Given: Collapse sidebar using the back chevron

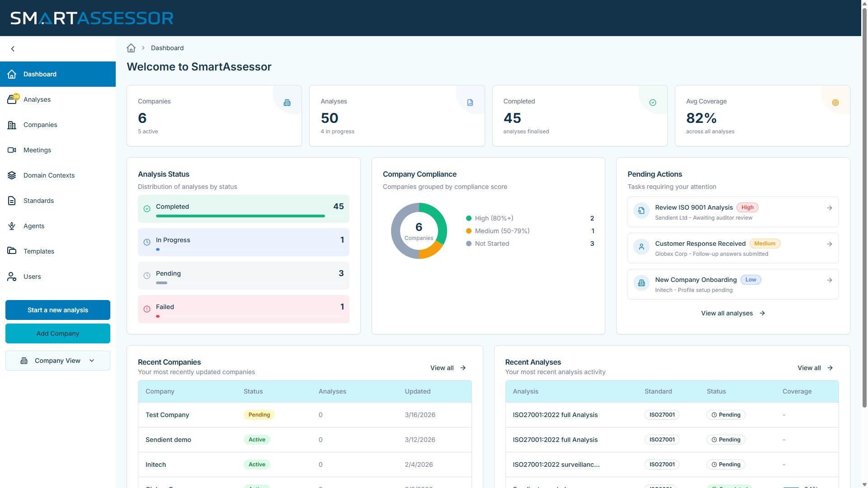Looking at the screenshot, I should tap(13, 49).
